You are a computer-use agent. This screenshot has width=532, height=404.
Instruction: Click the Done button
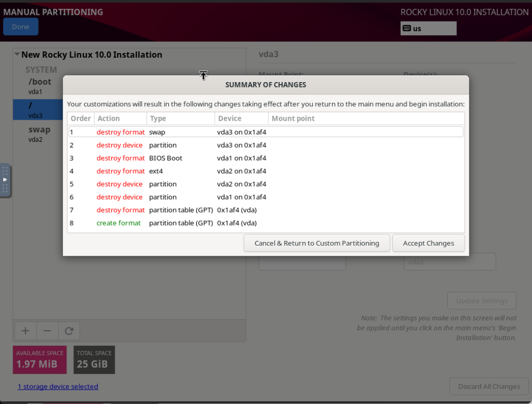pos(21,27)
